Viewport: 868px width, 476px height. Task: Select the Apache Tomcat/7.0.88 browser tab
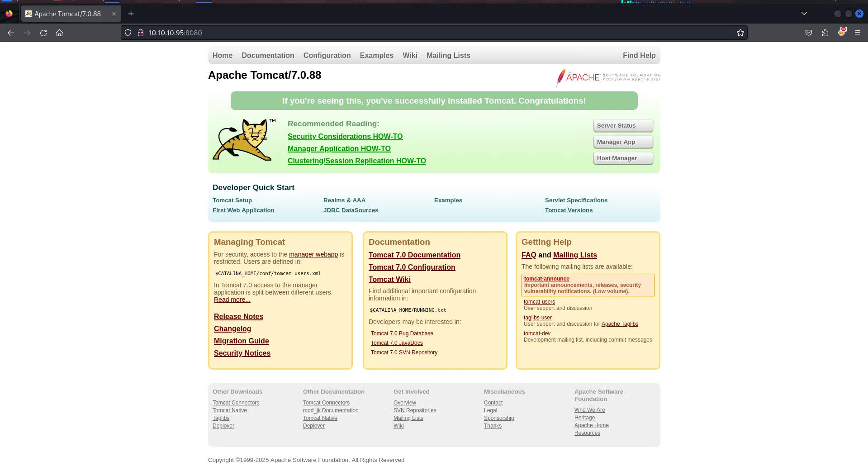click(71, 14)
